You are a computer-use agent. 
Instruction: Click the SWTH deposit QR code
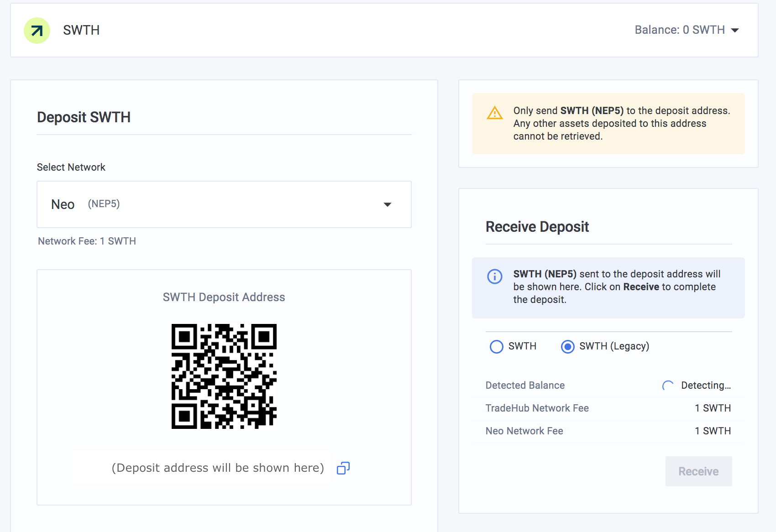(x=224, y=376)
